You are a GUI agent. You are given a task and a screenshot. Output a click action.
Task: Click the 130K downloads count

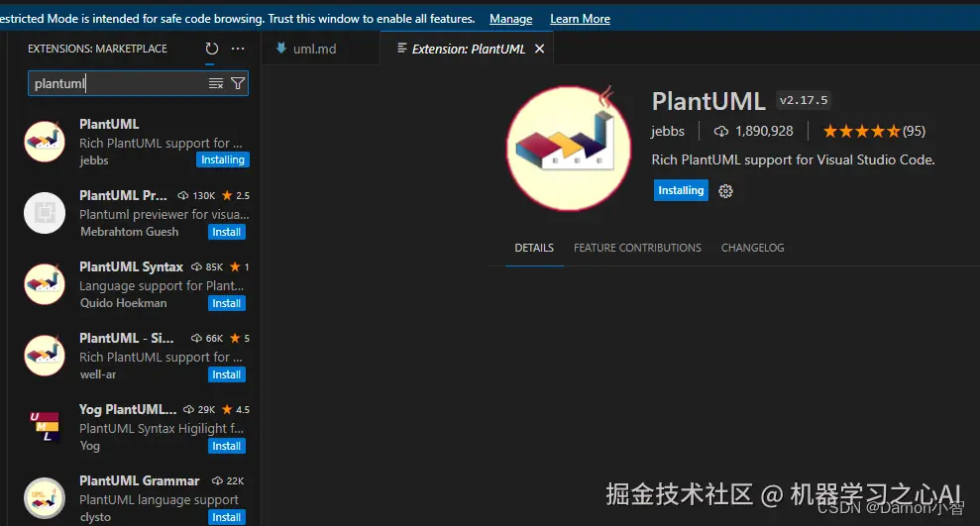click(x=197, y=195)
